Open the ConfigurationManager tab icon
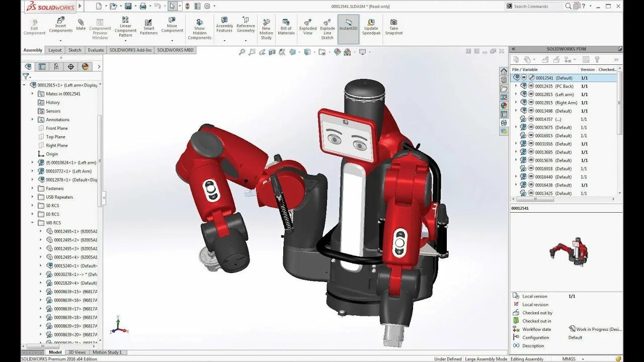 tap(56, 66)
